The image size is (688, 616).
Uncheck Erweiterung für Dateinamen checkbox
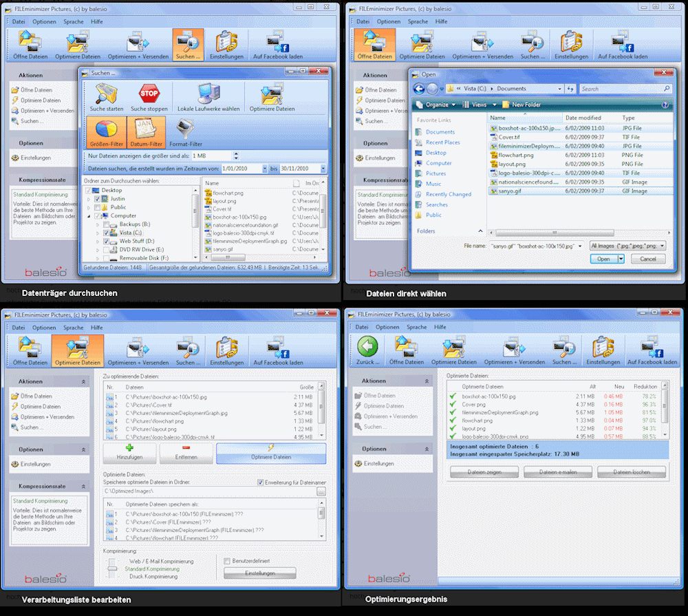[260, 482]
